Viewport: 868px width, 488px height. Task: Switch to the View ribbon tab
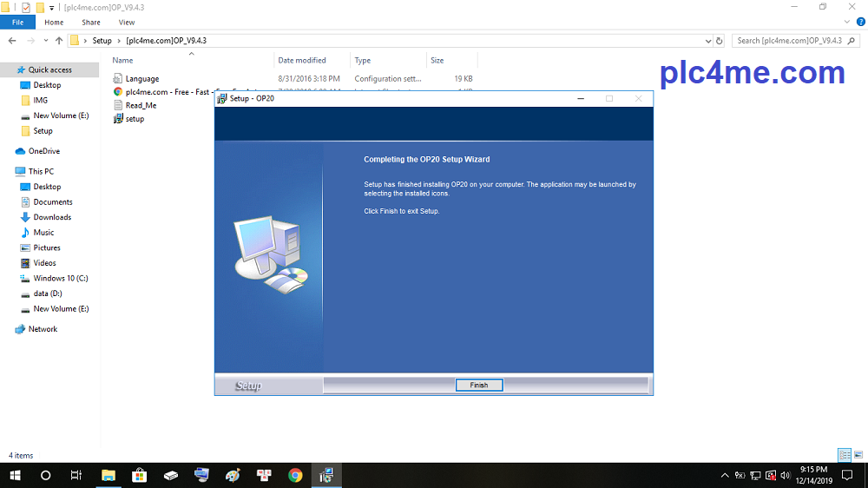click(127, 22)
